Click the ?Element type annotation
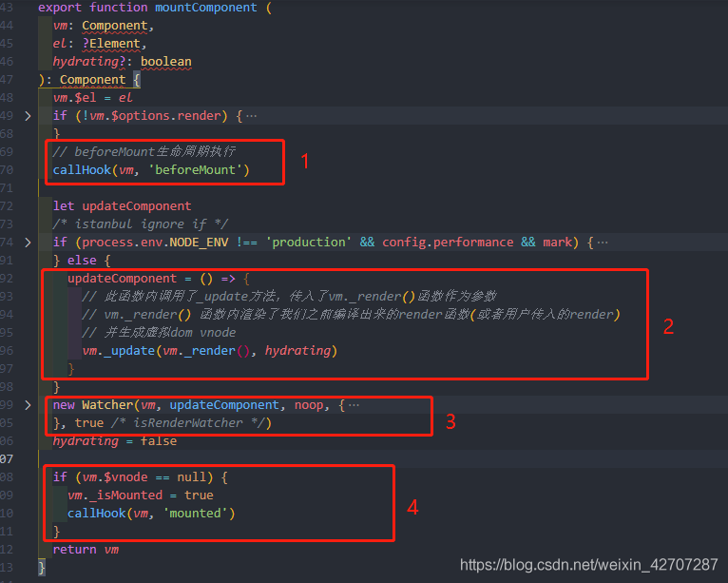This screenshot has width=728, height=583. (x=111, y=44)
